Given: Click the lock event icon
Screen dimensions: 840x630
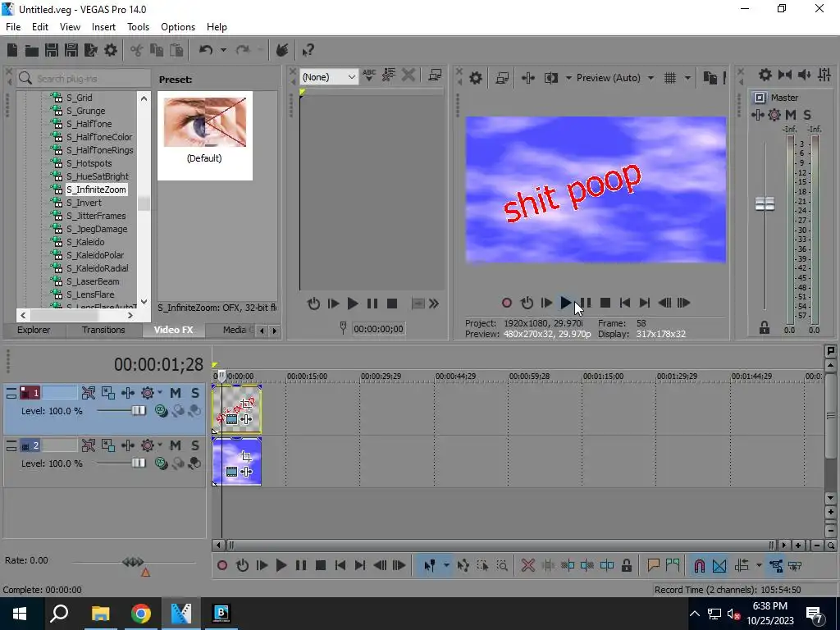Looking at the screenshot, I should 626,566.
